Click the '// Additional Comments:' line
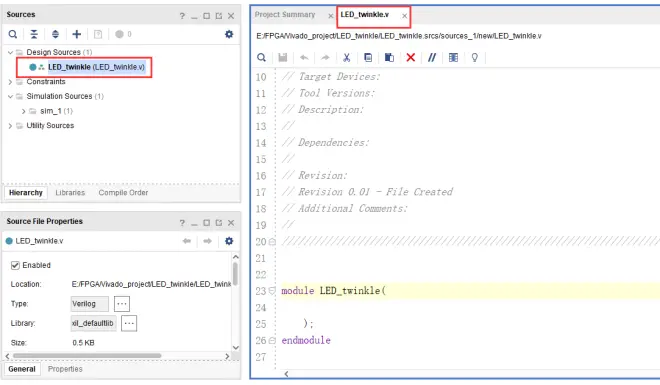The width and height of the screenshot is (660, 385). pyautogui.click(x=344, y=208)
